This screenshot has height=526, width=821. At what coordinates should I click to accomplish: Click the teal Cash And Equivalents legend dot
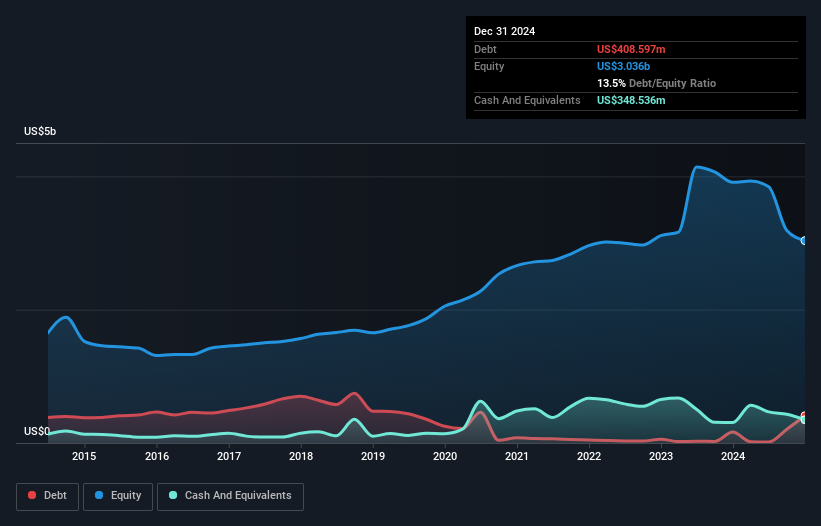click(173, 495)
